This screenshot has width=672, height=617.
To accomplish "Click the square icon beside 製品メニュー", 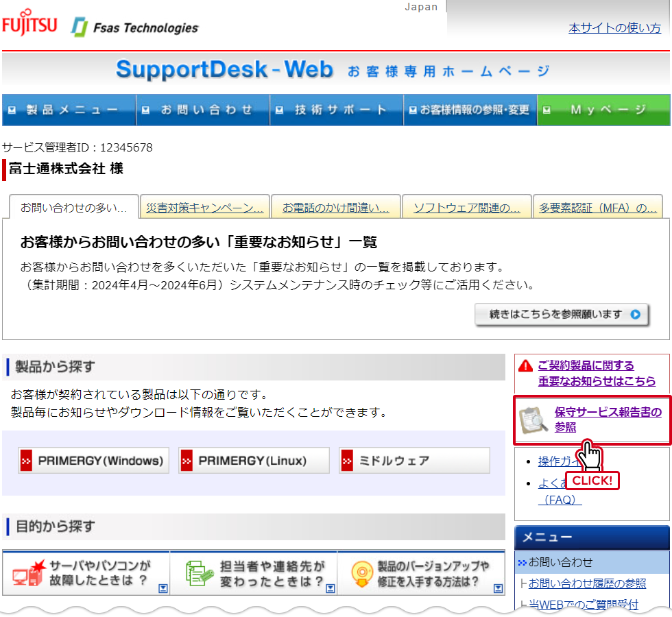I will 12,110.
